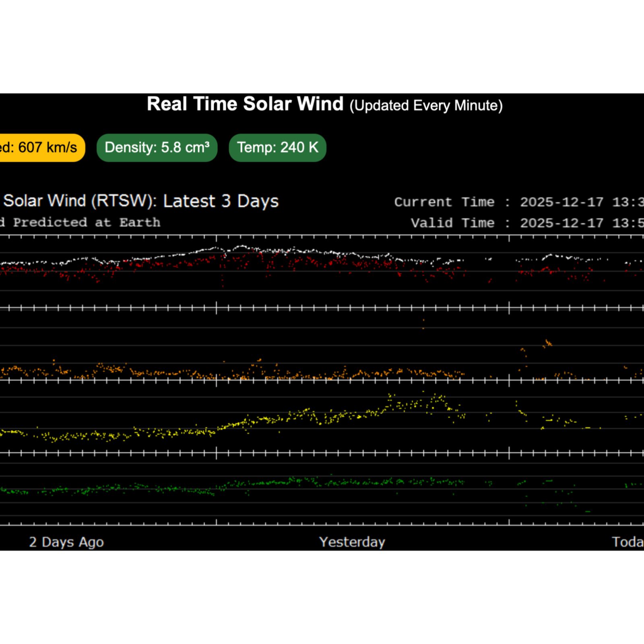Click the green Density 5.8 cm³ badge

click(157, 147)
